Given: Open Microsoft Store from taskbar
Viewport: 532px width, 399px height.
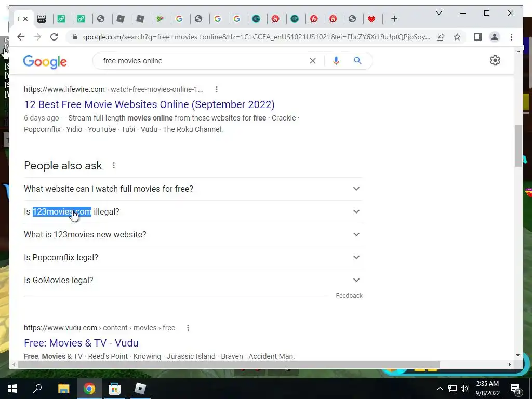Looking at the screenshot, I should pyautogui.click(x=114, y=389).
